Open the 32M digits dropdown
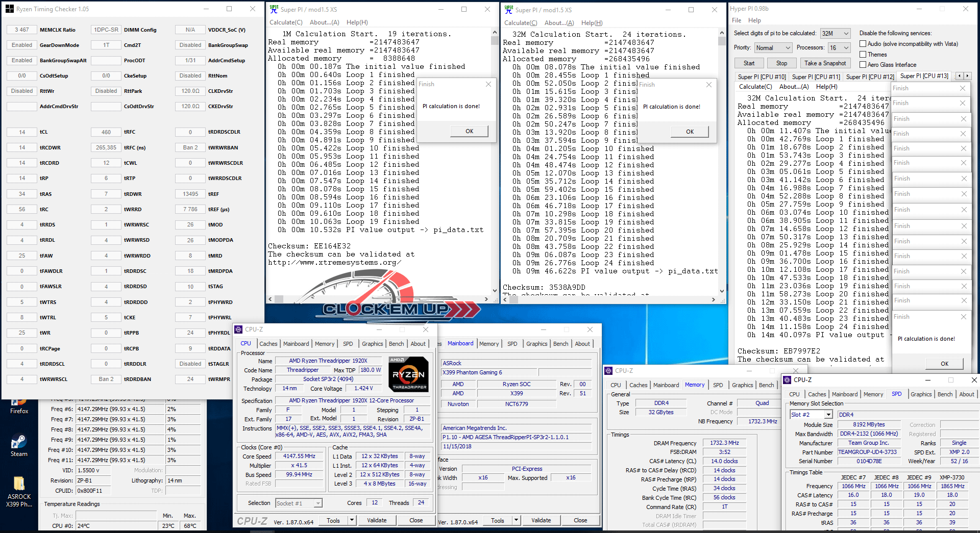This screenshot has height=533, width=980. [835, 34]
